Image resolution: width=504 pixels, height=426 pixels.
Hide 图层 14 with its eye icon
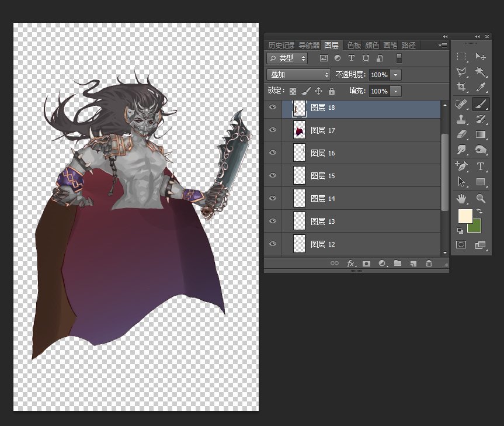(273, 198)
